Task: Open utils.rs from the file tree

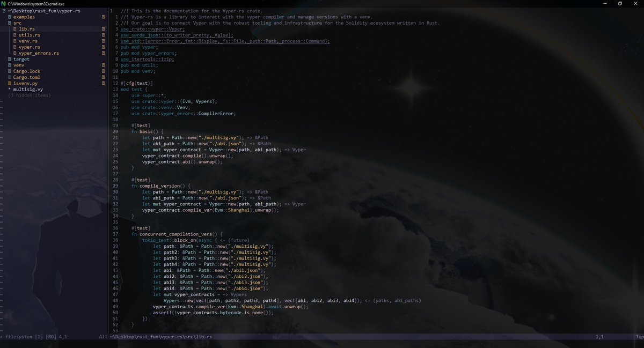Action: pos(30,35)
